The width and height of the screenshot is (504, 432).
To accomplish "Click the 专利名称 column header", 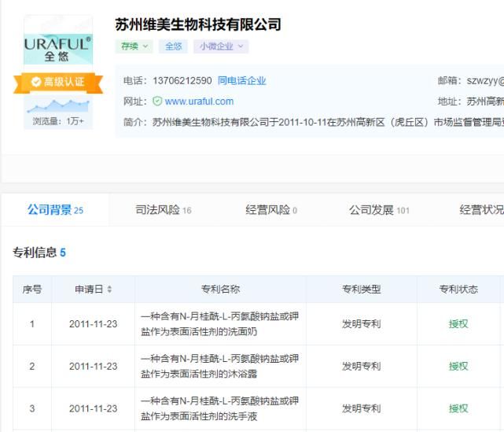I will click(x=220, y=289).
